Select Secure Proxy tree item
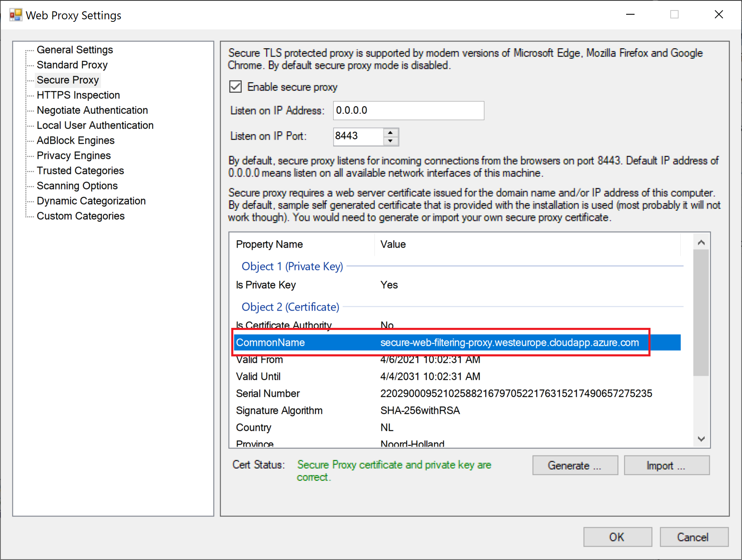This screenshot has height=560, width=742. click(68, 80)
